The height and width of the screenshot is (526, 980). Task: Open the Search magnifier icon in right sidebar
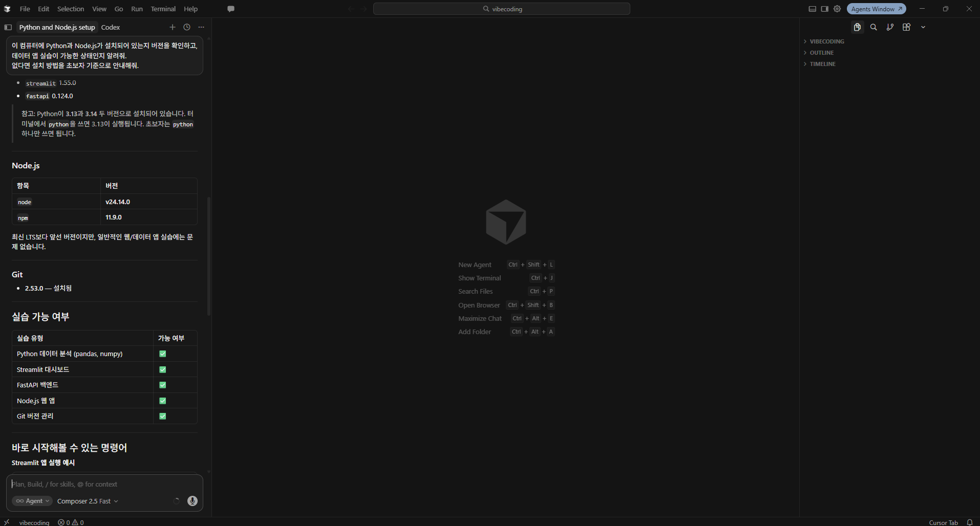click(x=874, y=27)
